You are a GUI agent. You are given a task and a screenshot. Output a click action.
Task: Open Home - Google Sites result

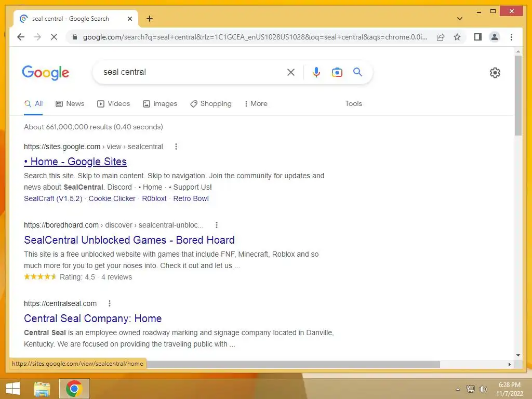click(x=75, y=162)
